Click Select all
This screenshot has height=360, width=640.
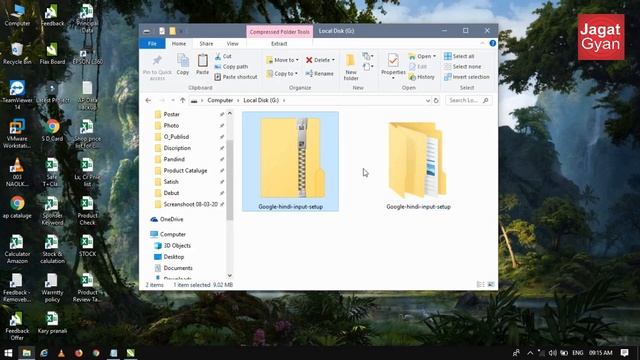coord(459,56)
